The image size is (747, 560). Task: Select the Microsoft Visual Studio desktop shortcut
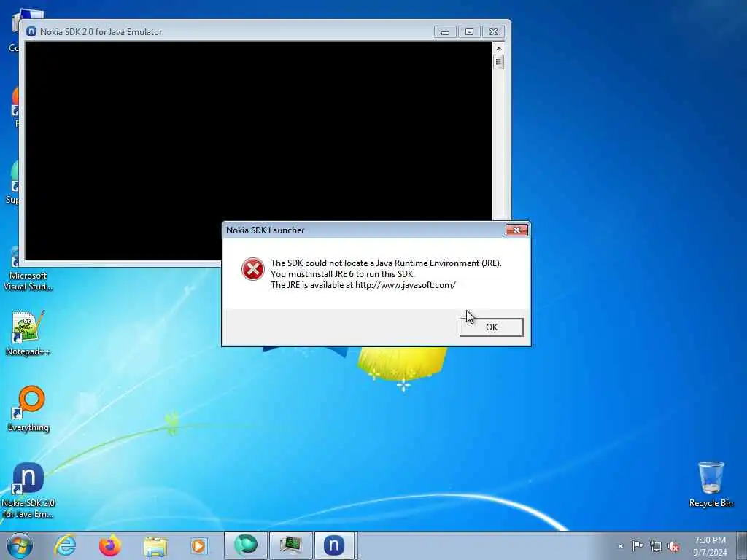pyautogui.click(x=28, y=268)
